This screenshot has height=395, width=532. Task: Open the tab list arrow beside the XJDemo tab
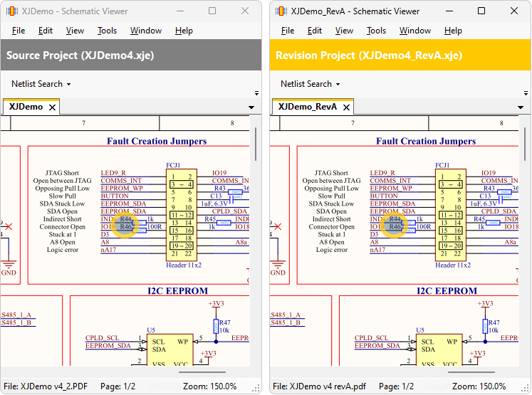point(251,107)
